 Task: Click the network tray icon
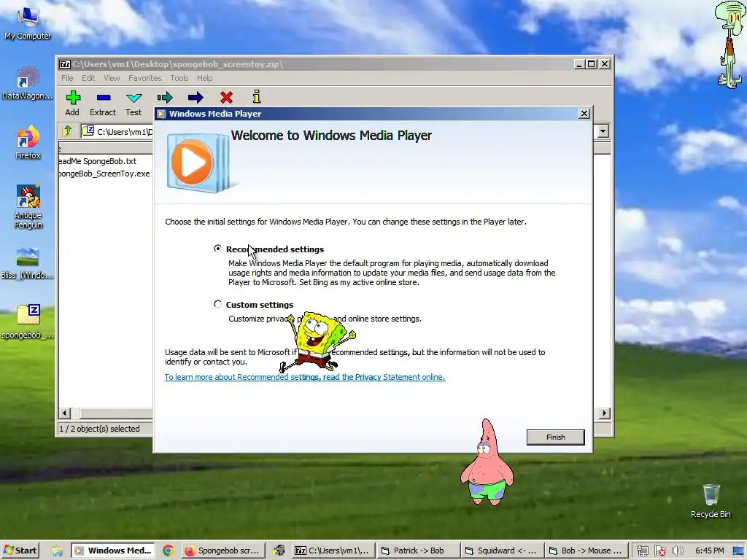(x=642, y=551)
